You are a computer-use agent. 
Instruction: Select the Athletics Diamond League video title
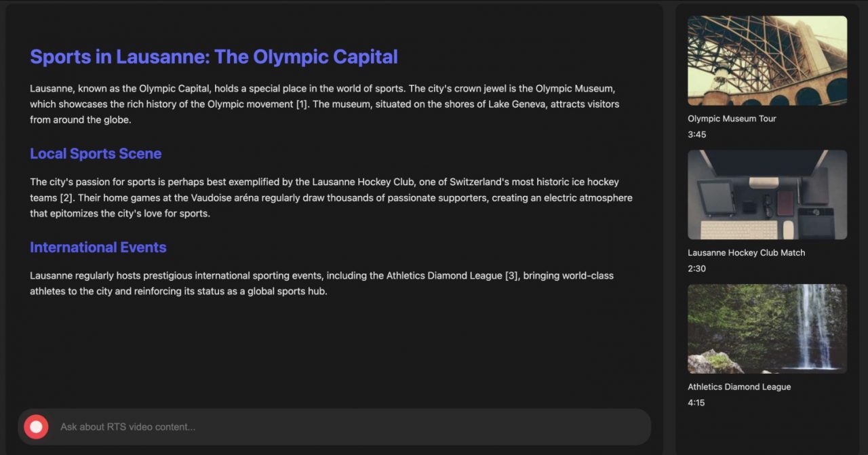point(739,387)
